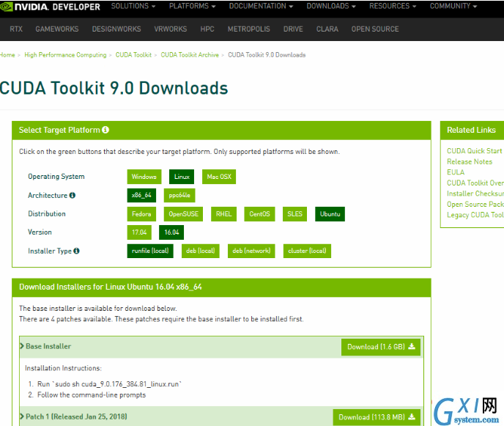
Task: Select OpenSUSE distribution
Action: coord(184,214)
